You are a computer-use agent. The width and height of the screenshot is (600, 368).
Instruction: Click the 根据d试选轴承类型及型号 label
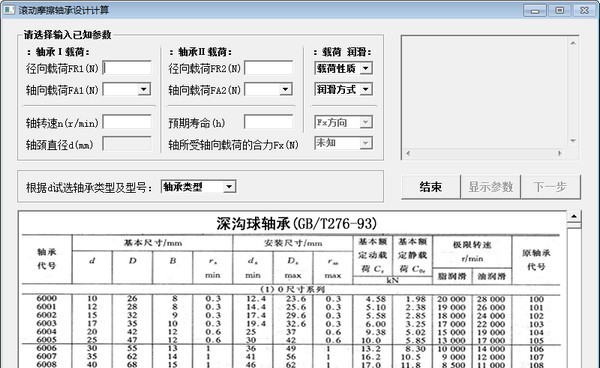[x=89, y=187]
